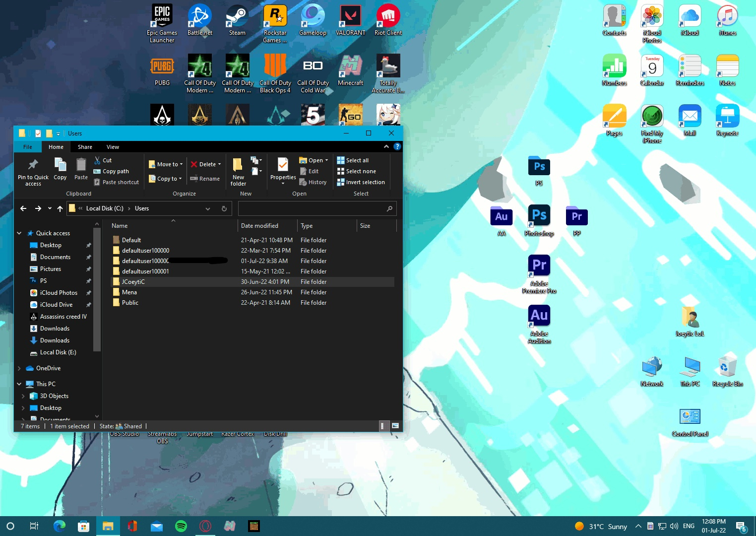Screen dimensions: 756x536
Task: Minimize the ribbon with the chevron
Action: (386, 146)
